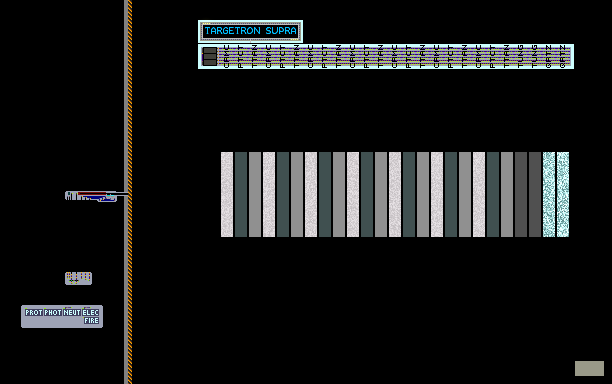Click the gray rectangle in bottom corner
This screenshot has width=612, height=384.
[589, 368]
